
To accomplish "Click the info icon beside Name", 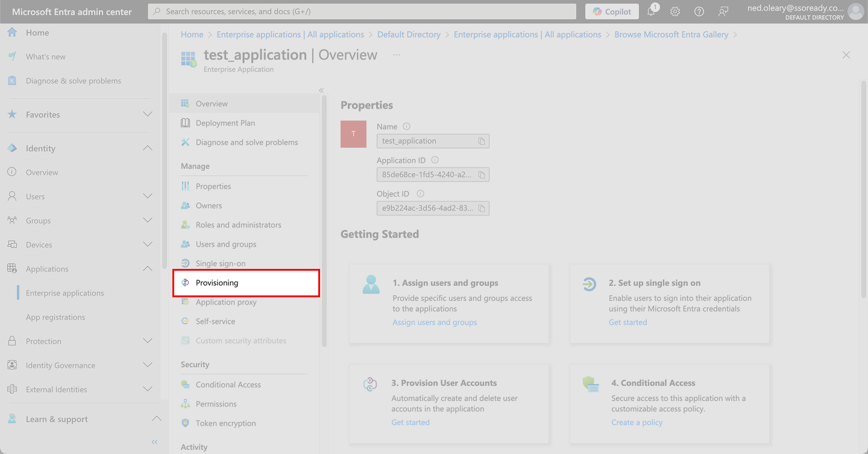I will click(406, 127).
